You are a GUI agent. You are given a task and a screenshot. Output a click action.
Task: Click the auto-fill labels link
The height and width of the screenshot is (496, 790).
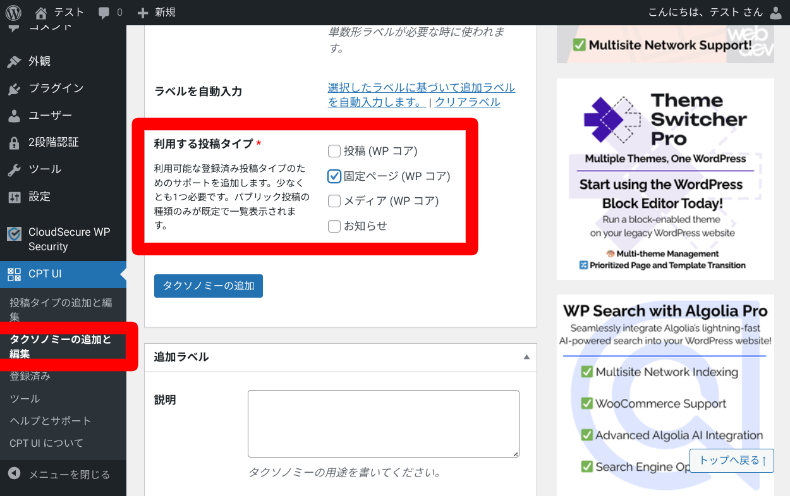pyautogui.click(x=421, y=95)
